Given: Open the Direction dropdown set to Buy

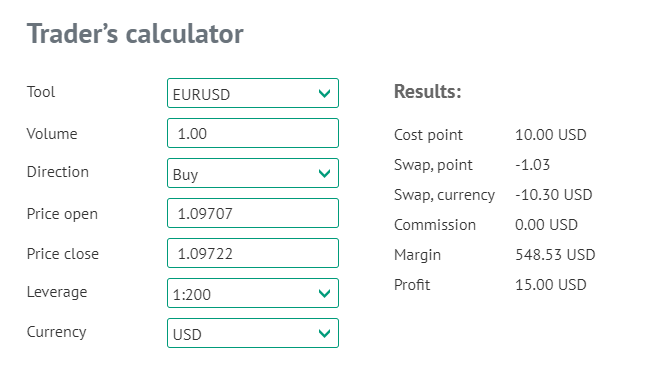Looking at the screenshot, I should click(253, 173).
